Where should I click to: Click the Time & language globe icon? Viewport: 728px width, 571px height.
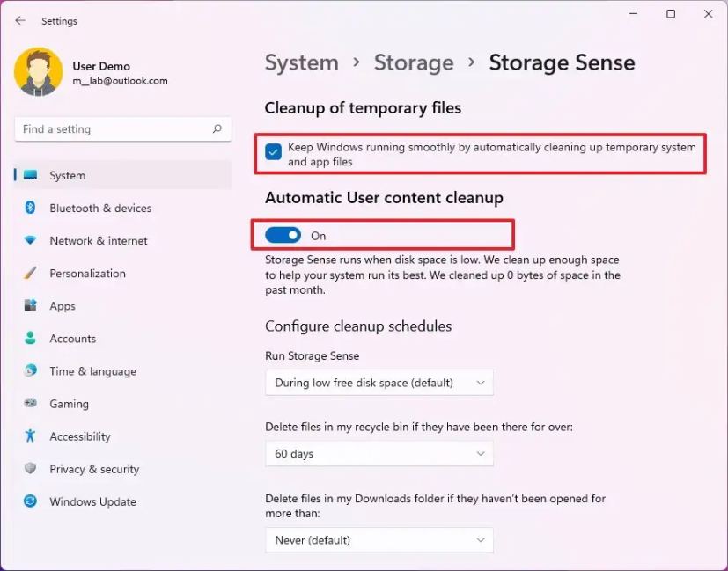[x=31, y=371]
